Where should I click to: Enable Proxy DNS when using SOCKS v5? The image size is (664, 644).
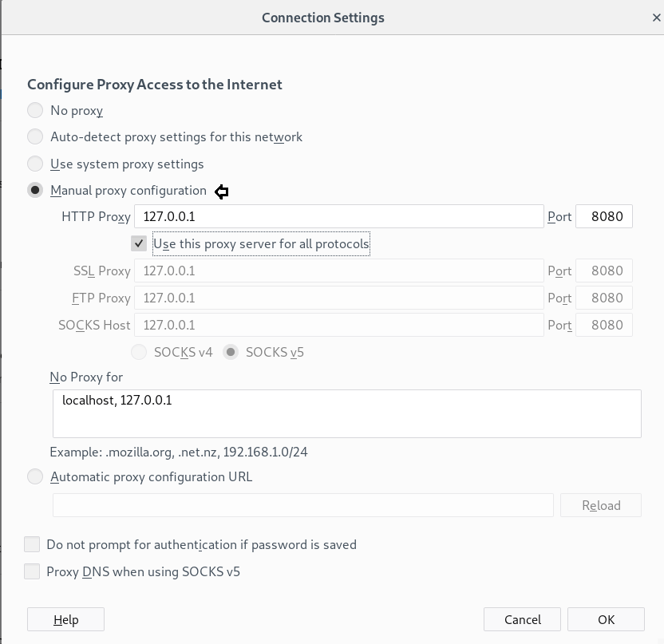click(x=32, y=571)
